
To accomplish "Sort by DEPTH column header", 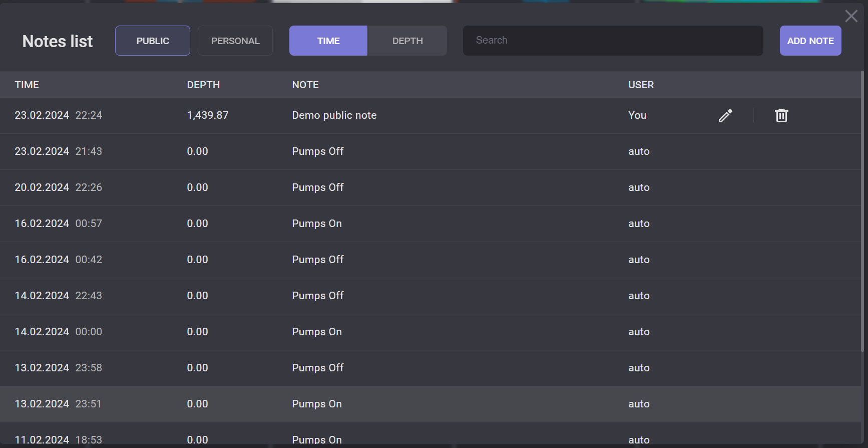I will pyautogui.click(x=203, y=85).
